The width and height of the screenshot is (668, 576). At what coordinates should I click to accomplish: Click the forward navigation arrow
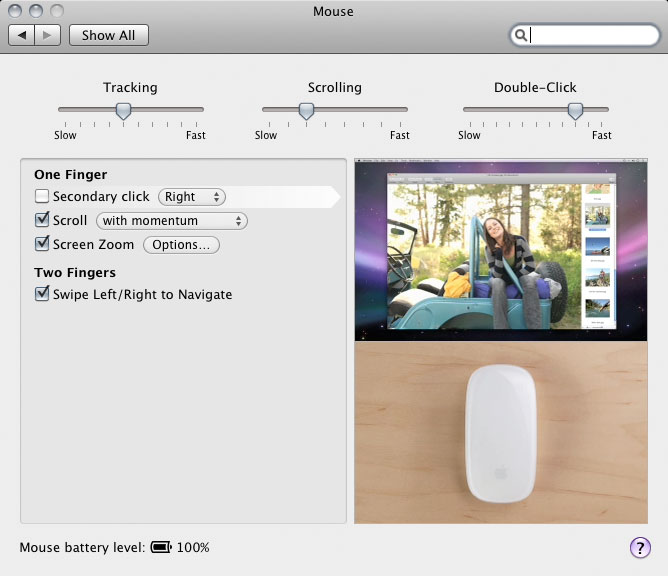(47, 35)
